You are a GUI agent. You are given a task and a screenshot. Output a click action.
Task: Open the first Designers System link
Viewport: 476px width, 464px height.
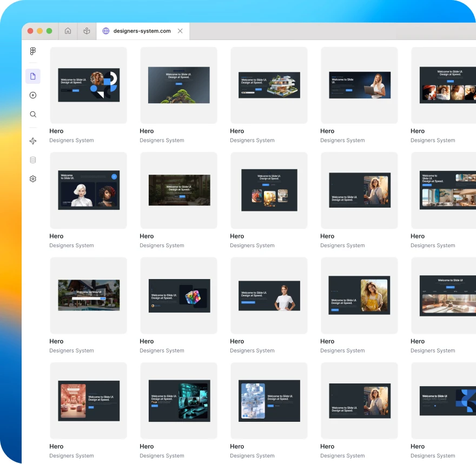coord(71,140)
